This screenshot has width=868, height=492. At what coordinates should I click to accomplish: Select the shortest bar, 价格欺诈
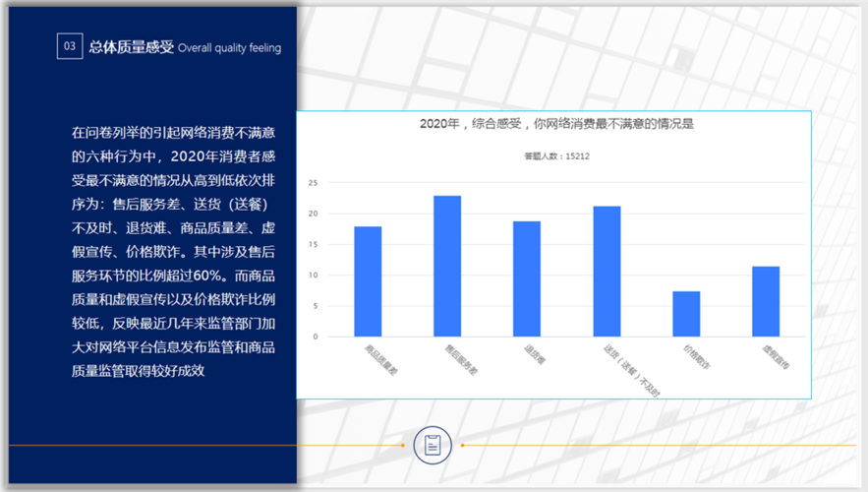tap(686, 314)
